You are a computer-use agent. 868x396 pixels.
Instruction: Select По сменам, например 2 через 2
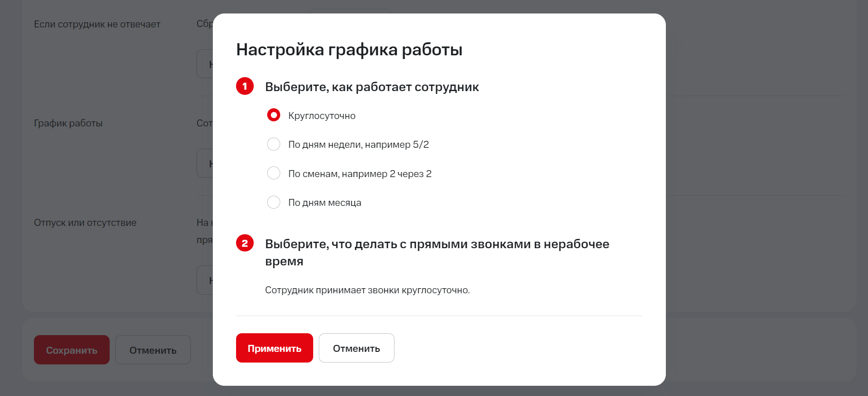point(274,173)
